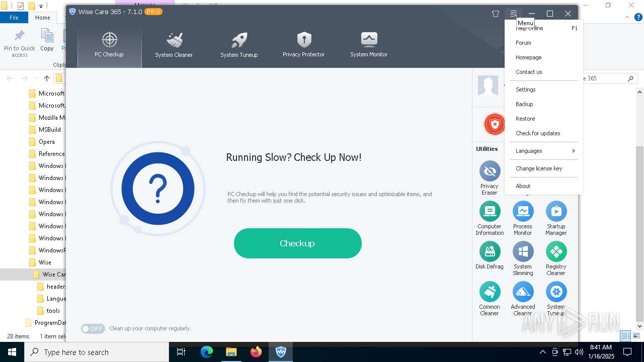Click the blue question mark circle

pyautogui.click(x=157, y=189)
